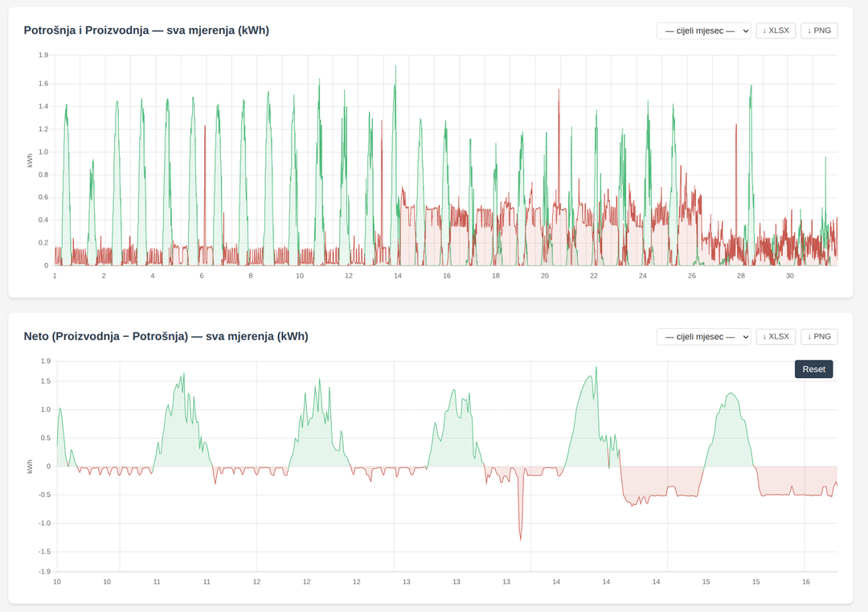Image resolution: width=868 pixels, height=612 pixels.
Task: Click the tall red spike after day 20
Action: [559, 92]
